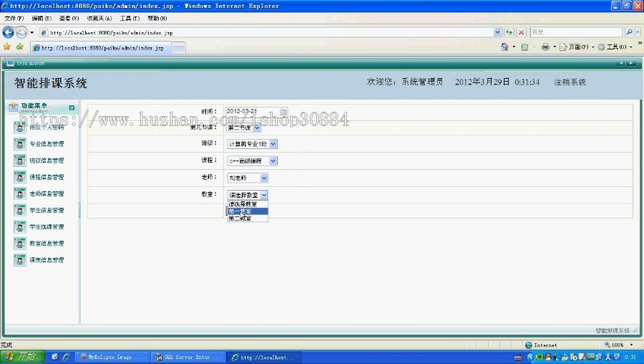
Task: Click the magnifier search button
Action: tap(629, 32)
